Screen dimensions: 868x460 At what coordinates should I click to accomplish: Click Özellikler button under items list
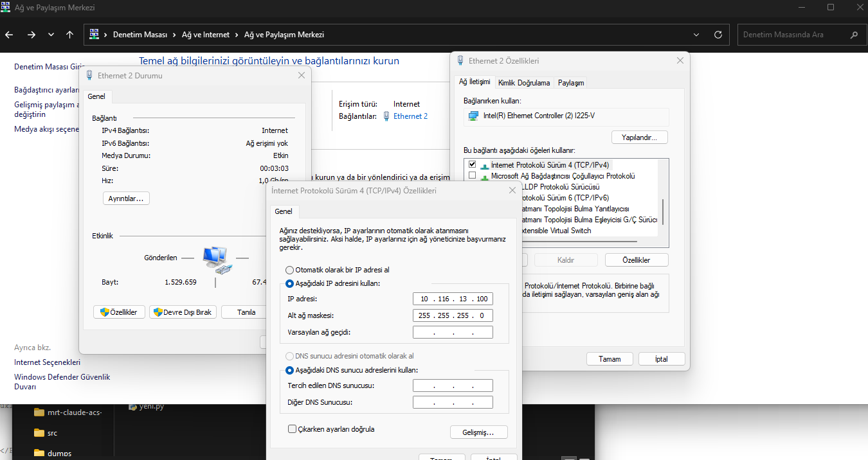637,260
